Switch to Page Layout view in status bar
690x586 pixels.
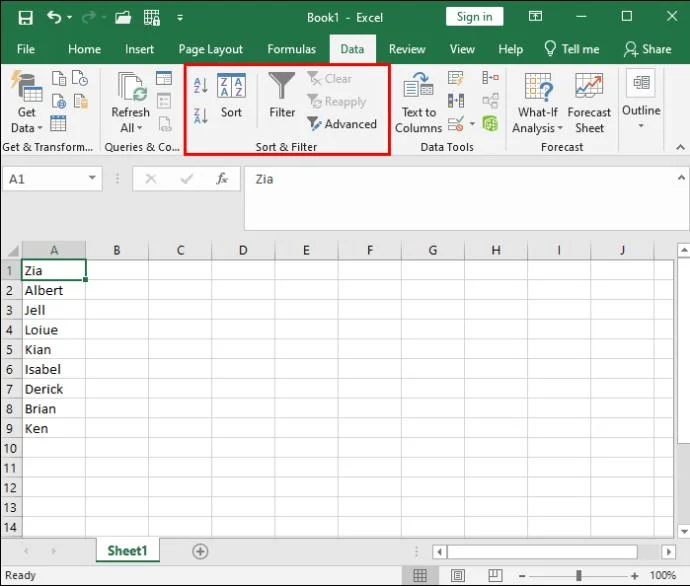click(x=458, y=575)
